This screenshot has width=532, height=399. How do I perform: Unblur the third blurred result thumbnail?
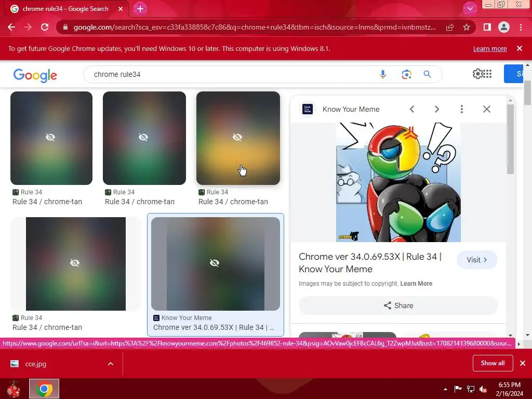point(238,138)
